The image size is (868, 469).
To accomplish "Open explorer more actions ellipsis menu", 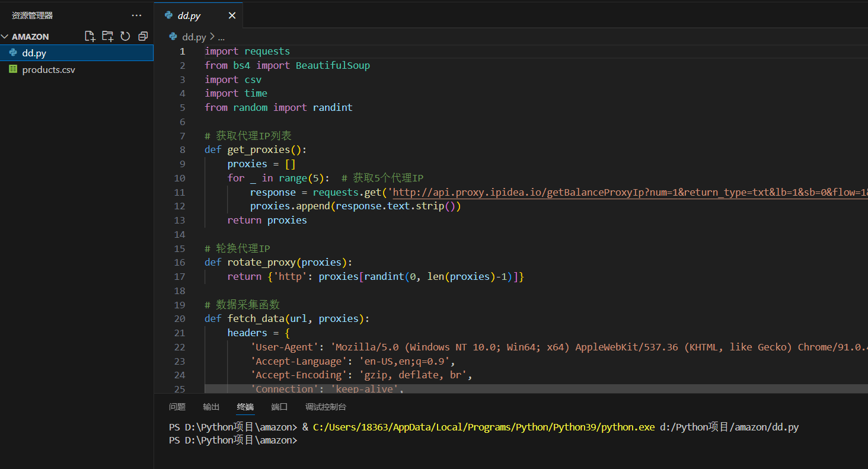I will [136, 15].
